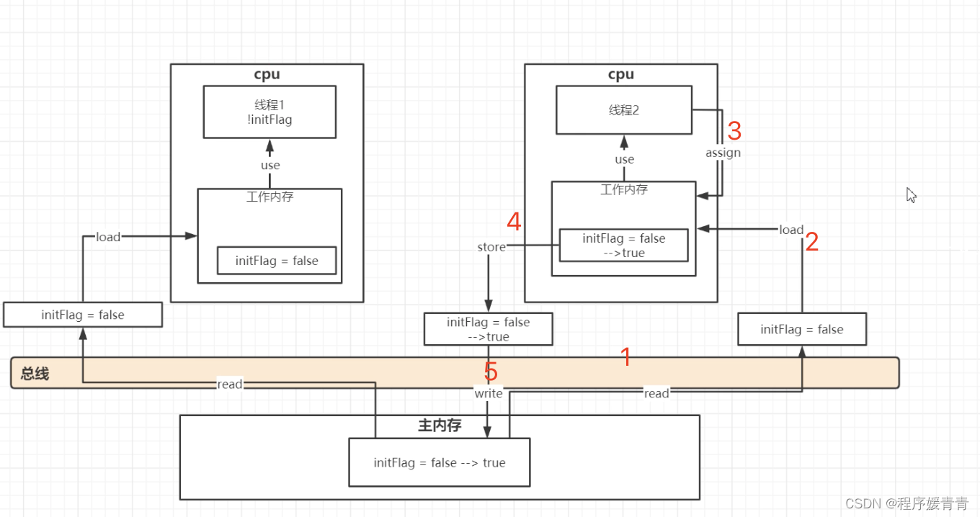Select the initFlag = false -->true bus box
This screenshot has height=517, width=980.
pyautogui.click(x=488, y=329)
